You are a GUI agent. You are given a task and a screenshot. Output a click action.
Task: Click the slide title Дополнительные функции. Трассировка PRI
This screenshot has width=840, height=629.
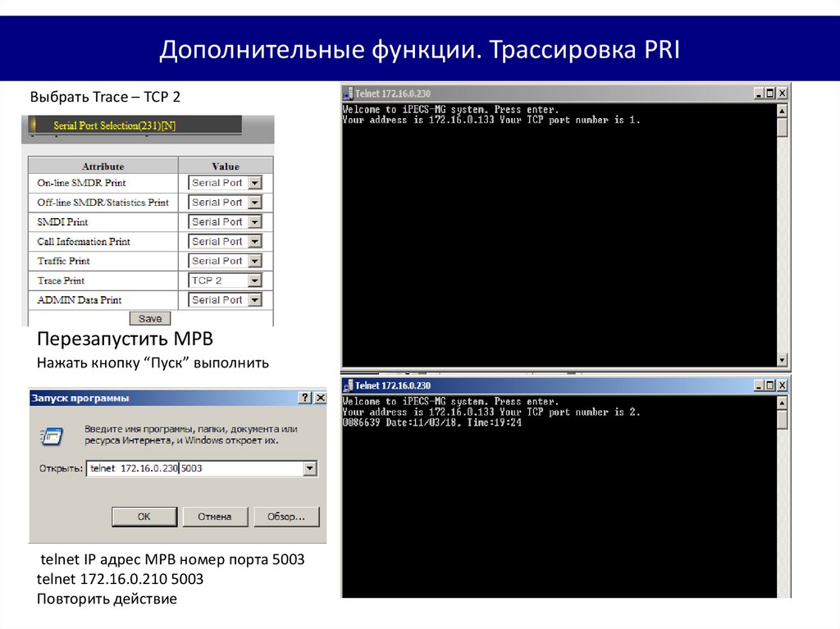(419, 49)
